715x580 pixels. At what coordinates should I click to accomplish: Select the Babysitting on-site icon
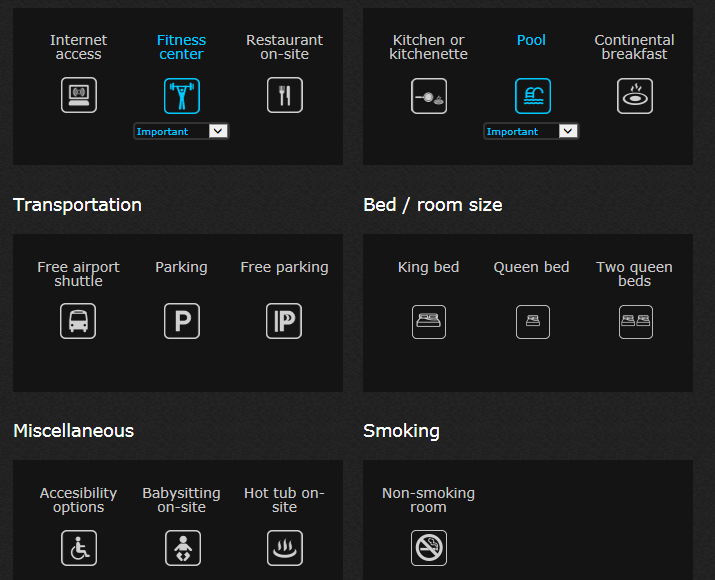pos(182,548)
